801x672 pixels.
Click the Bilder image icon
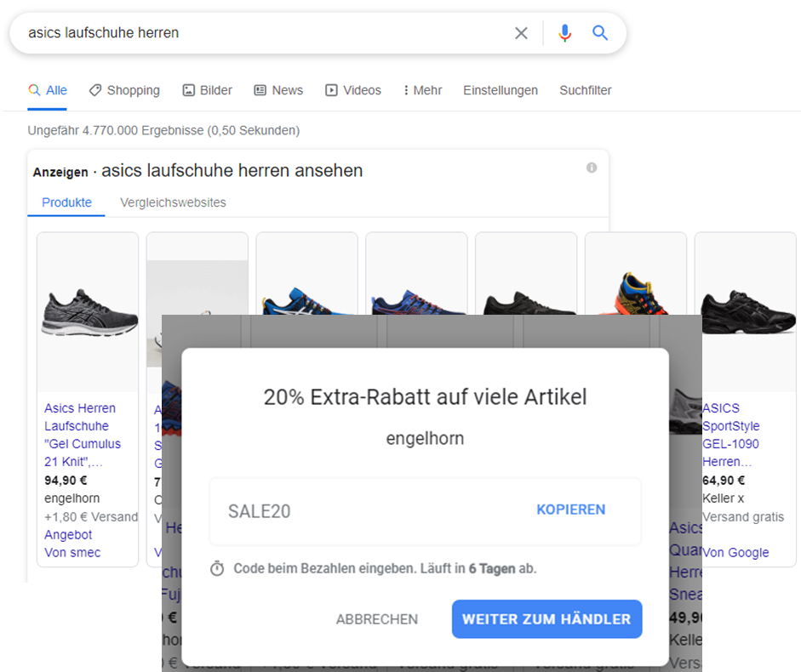click(189, 89)
